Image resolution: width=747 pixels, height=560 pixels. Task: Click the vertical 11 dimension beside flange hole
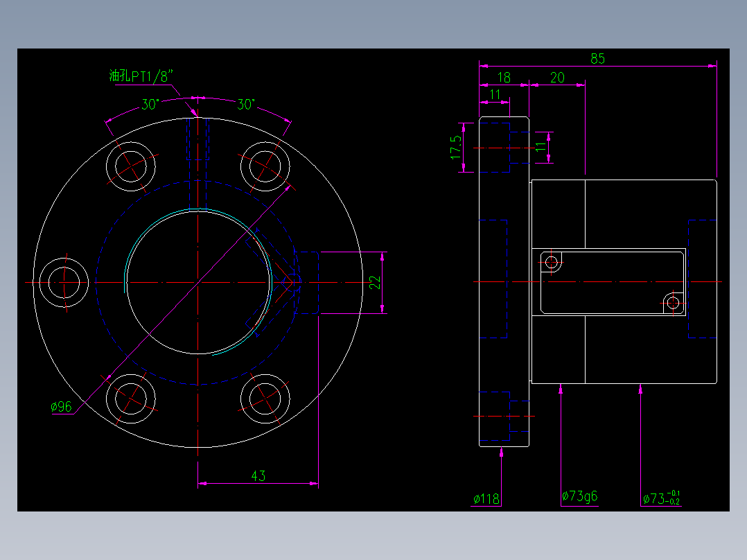541,147
